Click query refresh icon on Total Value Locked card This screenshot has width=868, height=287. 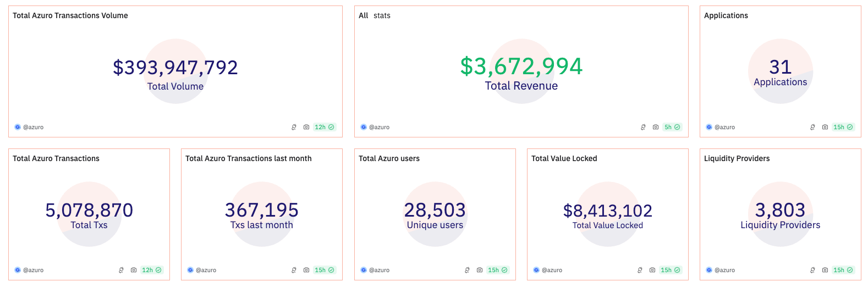tap(640, 270)
